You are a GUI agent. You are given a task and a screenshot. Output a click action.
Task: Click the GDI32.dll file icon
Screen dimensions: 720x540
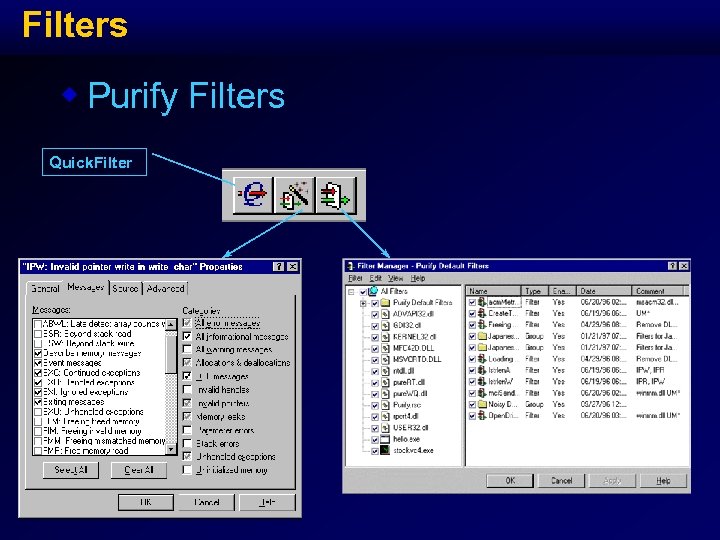click(385, 326)
